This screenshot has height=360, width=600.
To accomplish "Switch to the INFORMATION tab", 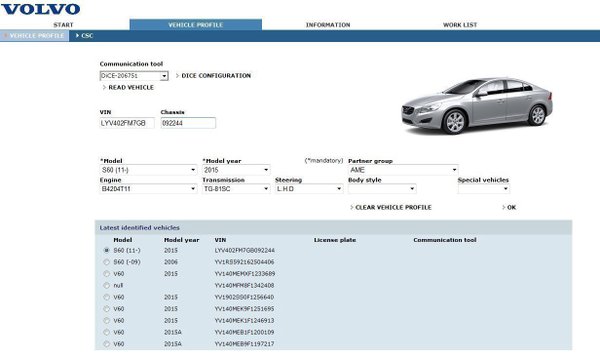I will pyautogui.click(x=328, y=25).
